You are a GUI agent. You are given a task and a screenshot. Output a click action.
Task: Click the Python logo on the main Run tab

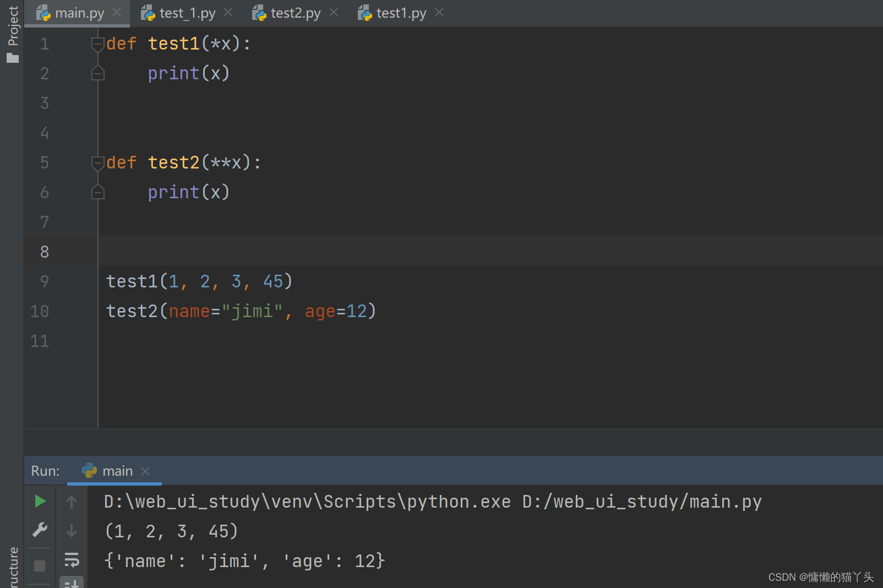coord(90,471)
